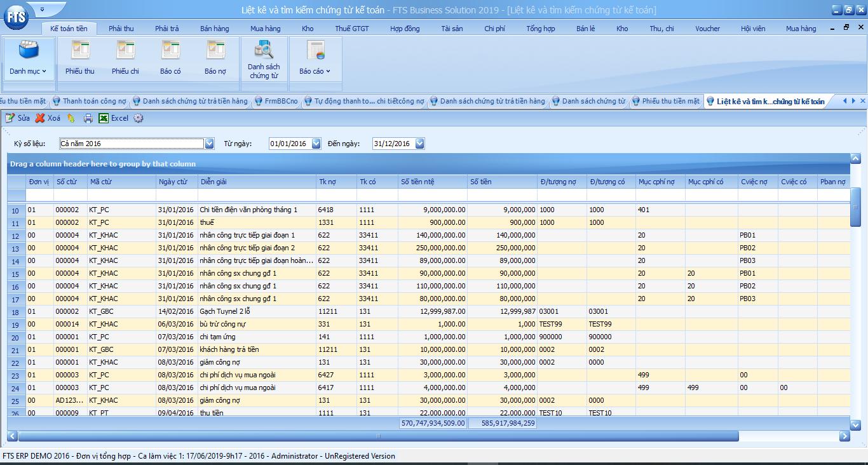Expand the Kỳ số liệu combo box

(x=210, y=144)
